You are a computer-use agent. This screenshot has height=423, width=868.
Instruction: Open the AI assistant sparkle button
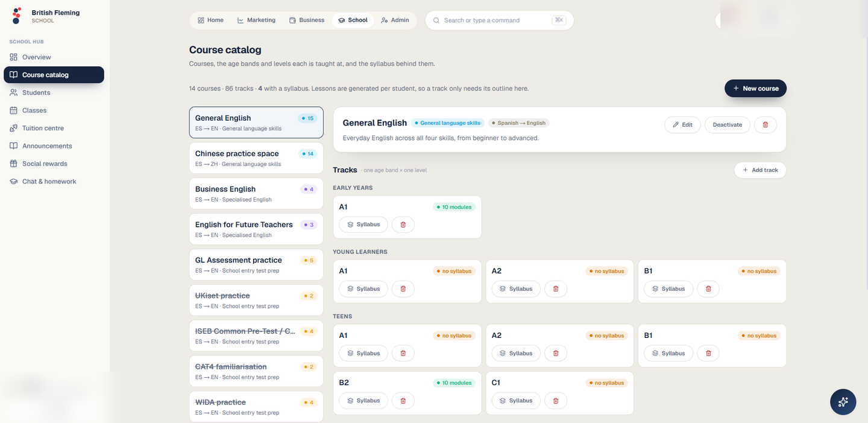tap(843, 402)
